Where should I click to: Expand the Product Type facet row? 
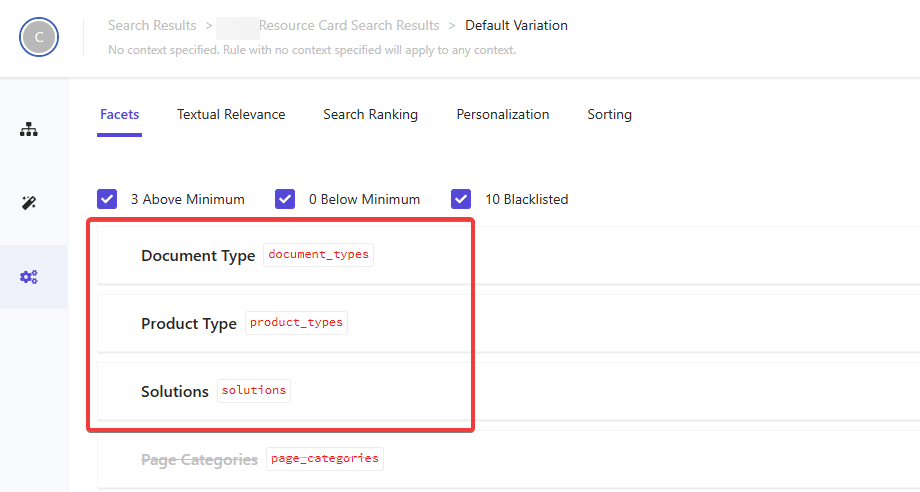(x=189, y=324)
